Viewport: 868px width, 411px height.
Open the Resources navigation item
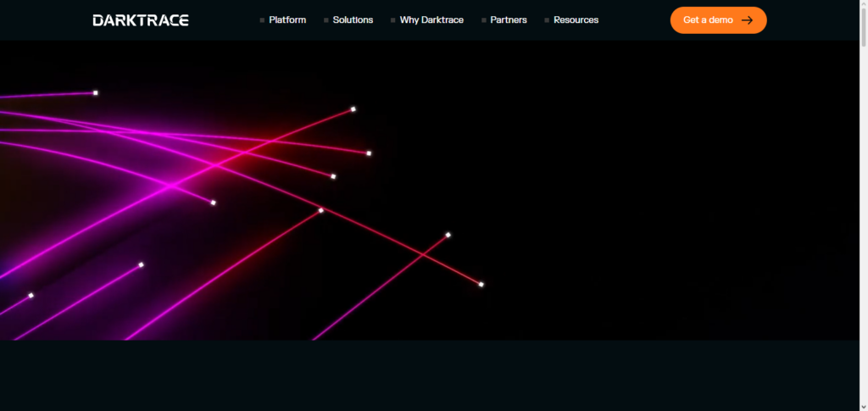pos(576,20)
